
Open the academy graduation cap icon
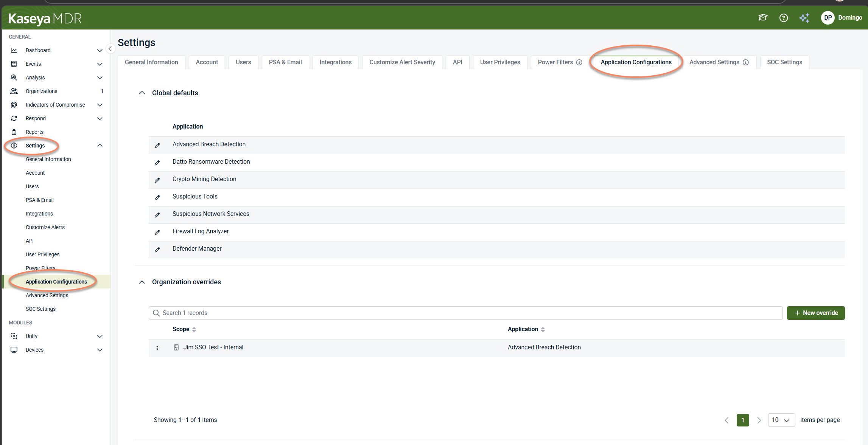tap(763, 18)
